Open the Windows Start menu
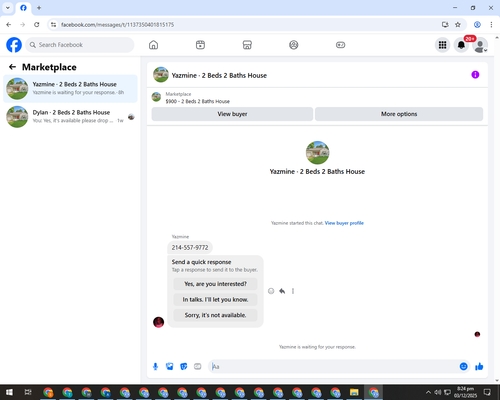This screenshot has height=400, width=500. pos(9,392)
